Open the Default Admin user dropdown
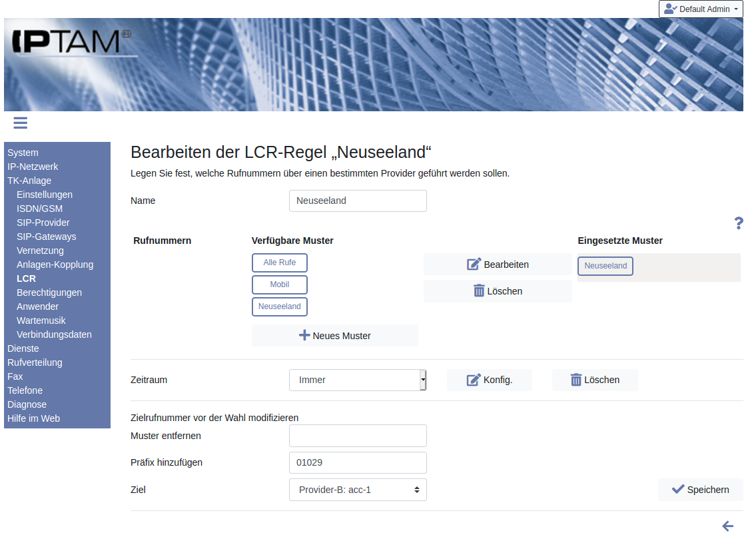The image size is (756, 543). [x=701, y=9]
